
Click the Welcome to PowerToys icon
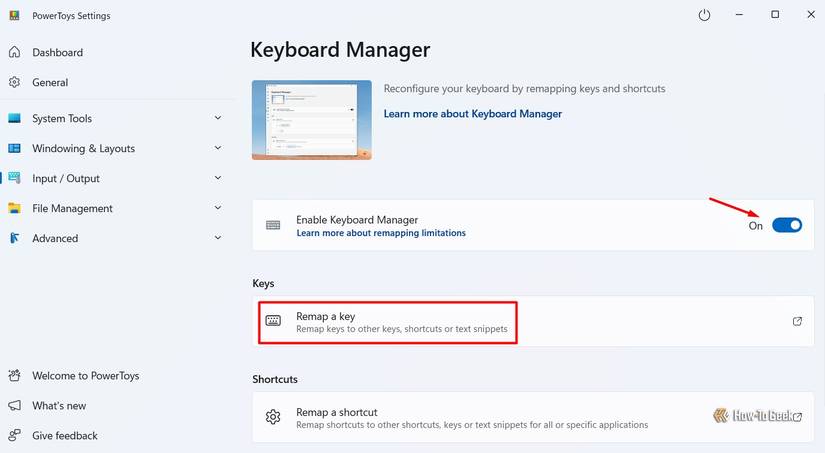pos(15,376)
